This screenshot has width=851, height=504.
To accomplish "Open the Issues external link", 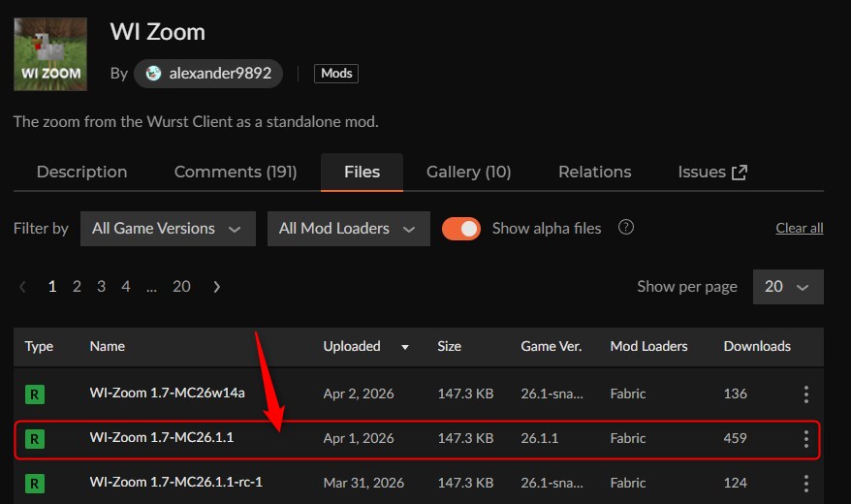I will 712,172.
